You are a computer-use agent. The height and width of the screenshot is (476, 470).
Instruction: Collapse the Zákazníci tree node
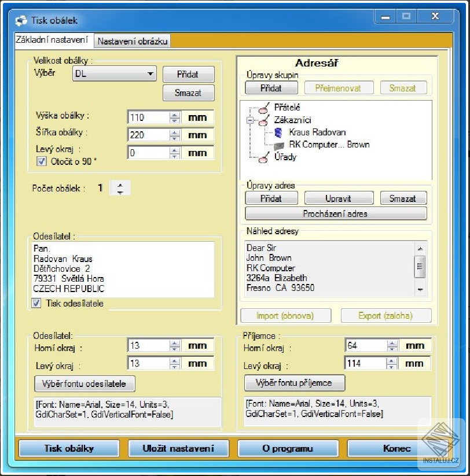point(249,120)
